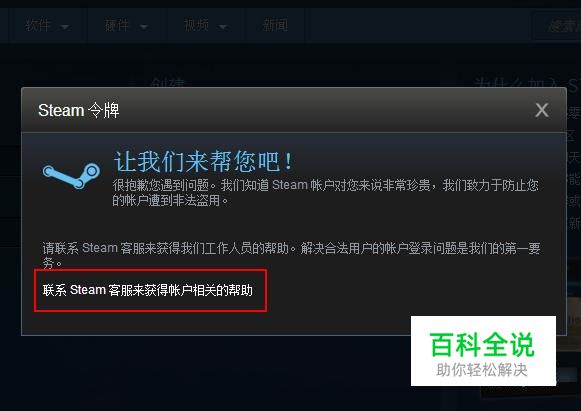Open the 硬件 menu in navigation bar
Viewport: 581px width, 411px height.
point(117,26)
